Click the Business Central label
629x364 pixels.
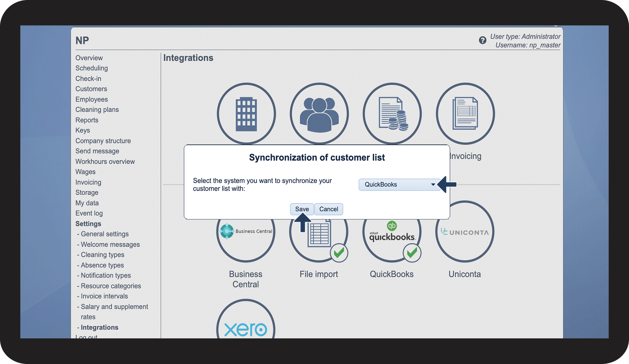(246, 279)
